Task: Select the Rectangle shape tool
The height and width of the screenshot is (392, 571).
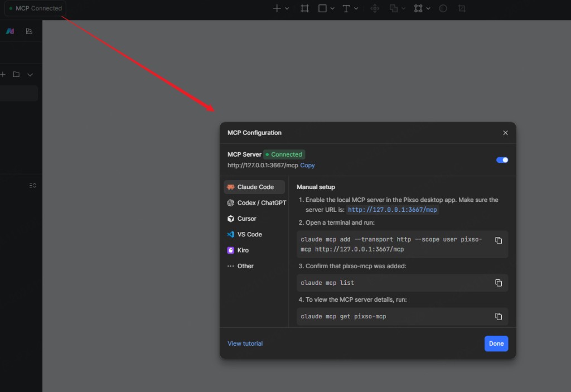Action: (322, 8)
